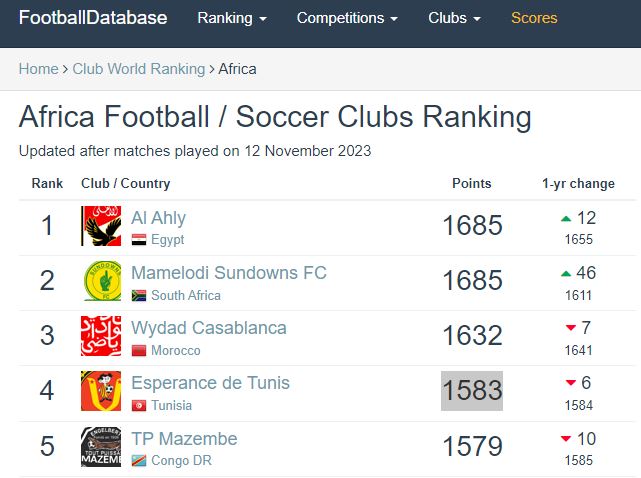Open the Home breadcrumb link

pyautogui.click(x=38, y=69)
